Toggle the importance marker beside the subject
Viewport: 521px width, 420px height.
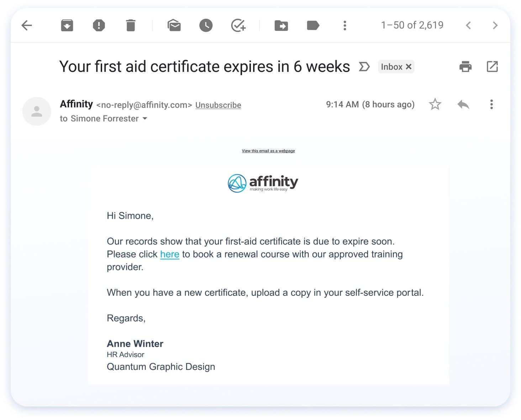tap(364, 67)
